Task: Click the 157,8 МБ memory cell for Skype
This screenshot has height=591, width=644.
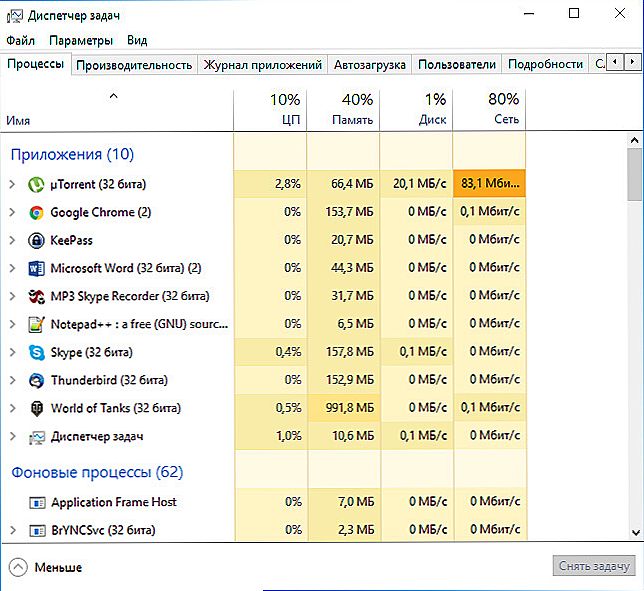Action: [343, 352]
